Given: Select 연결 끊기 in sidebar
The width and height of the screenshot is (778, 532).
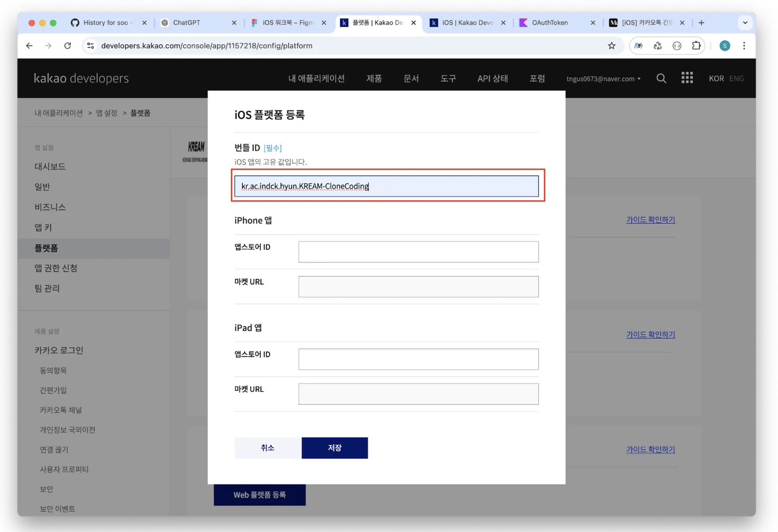Looking at the screenshot, I should point(54,450).
